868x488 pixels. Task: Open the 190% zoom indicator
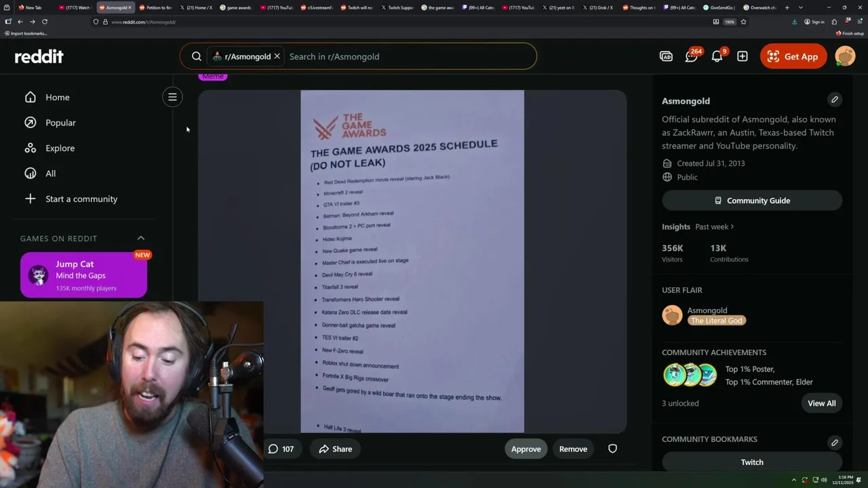click(730, 22)
